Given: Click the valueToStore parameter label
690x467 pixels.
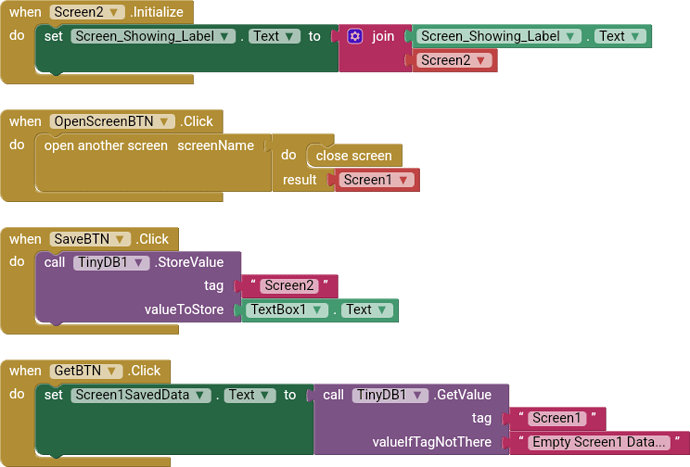Looking at the screenshot, I should 184,310.
